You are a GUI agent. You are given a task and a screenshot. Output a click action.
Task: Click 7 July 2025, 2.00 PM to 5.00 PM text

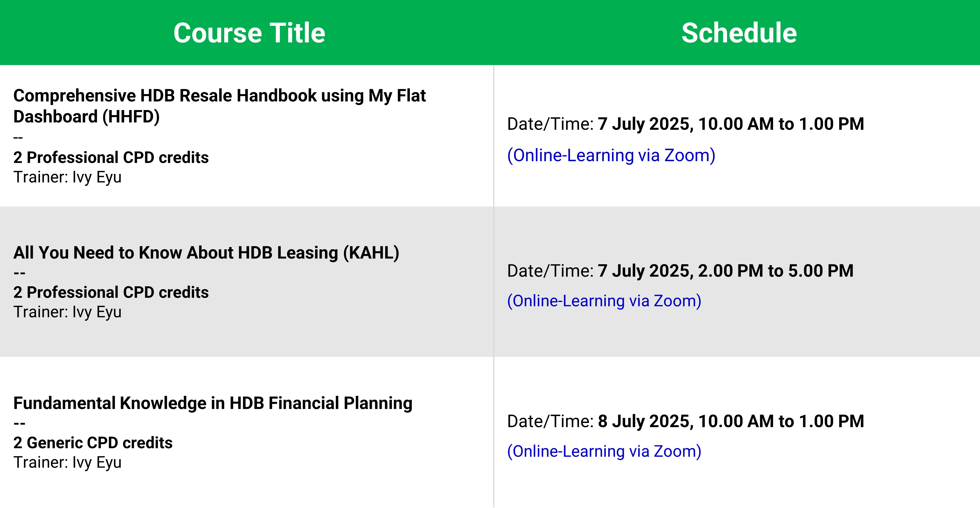click(725, 271)
